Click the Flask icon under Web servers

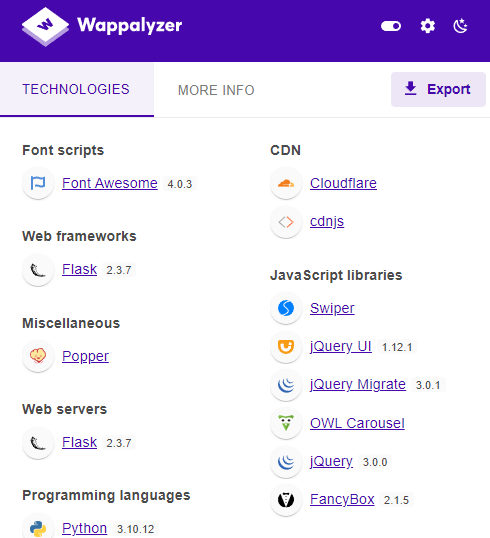(x=38, y=443)
